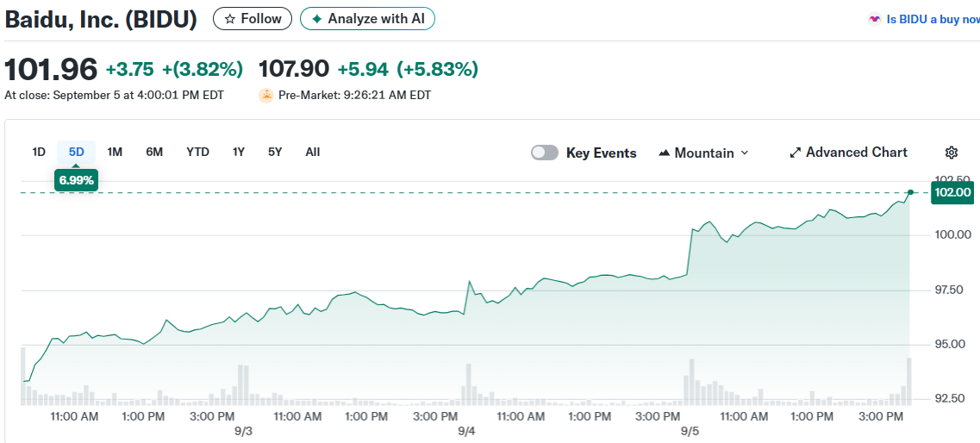
Task: Click the chart endpoint dot marker
Action: click(911, 192)
